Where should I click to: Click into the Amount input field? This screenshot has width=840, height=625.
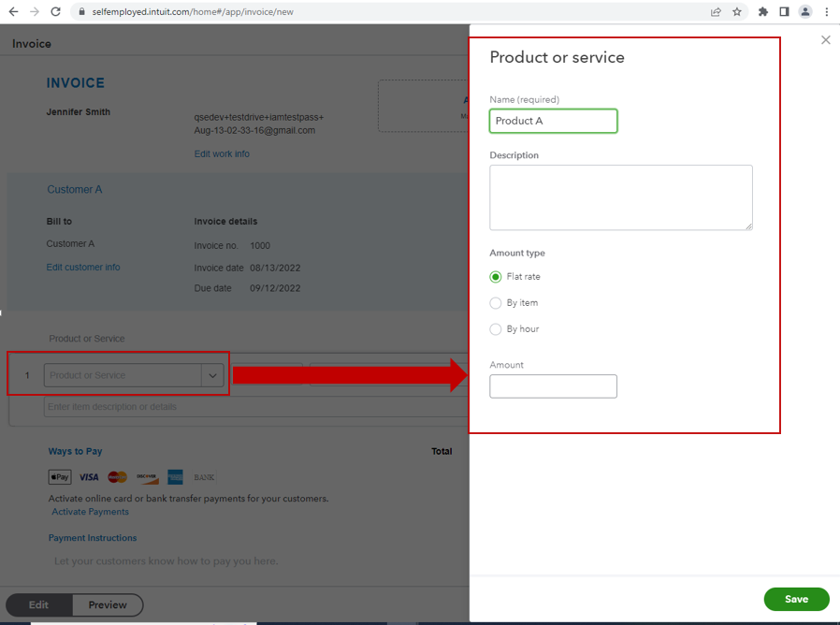point(553,386)
